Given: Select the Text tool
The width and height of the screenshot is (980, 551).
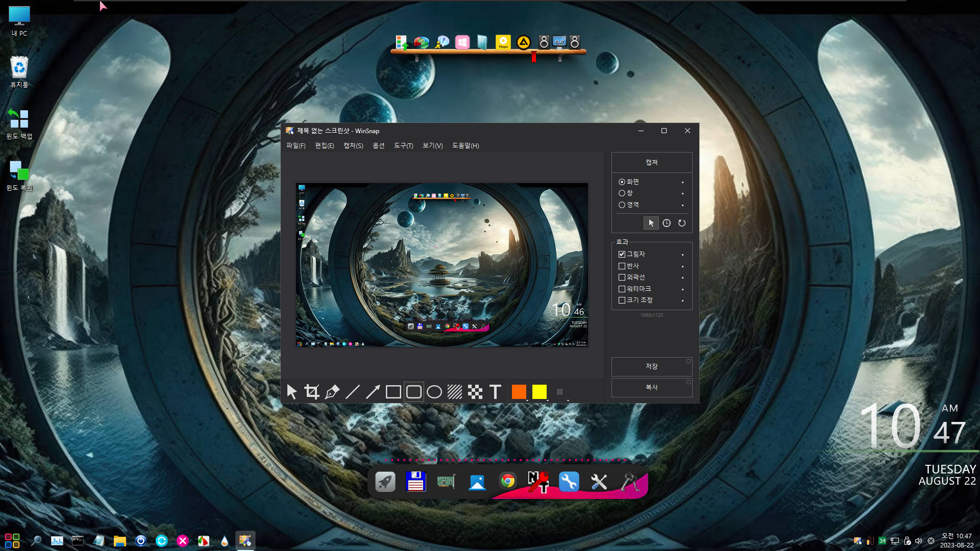Looking at the screenshot, I should (495, 392).
